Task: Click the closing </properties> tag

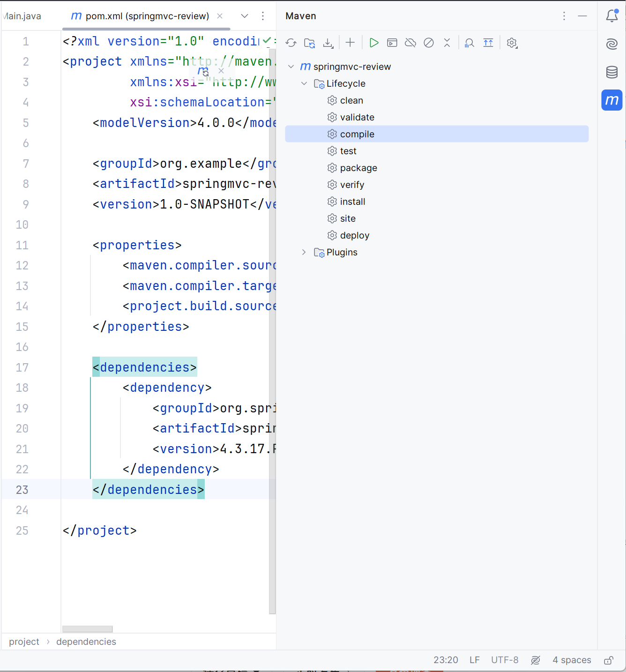Action: [x=141, y=327]
